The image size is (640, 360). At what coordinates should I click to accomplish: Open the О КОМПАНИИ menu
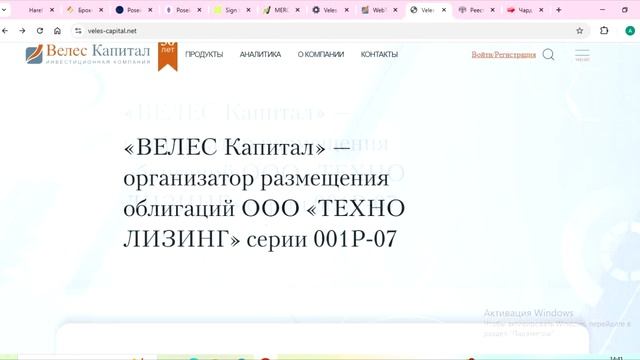[321, 54]
